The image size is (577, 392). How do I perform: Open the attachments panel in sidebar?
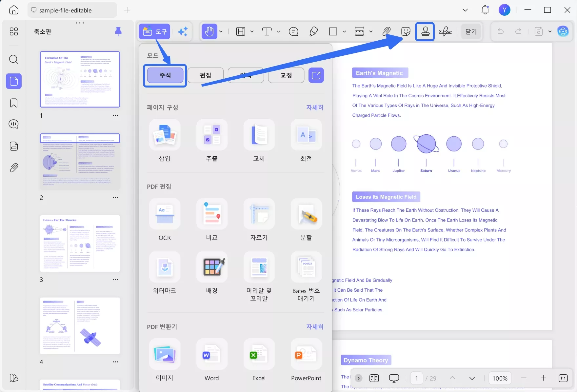coord(14,168)
